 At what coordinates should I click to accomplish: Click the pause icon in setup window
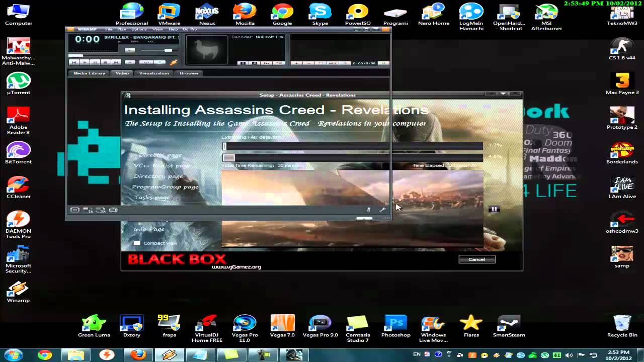coord(494,210)
